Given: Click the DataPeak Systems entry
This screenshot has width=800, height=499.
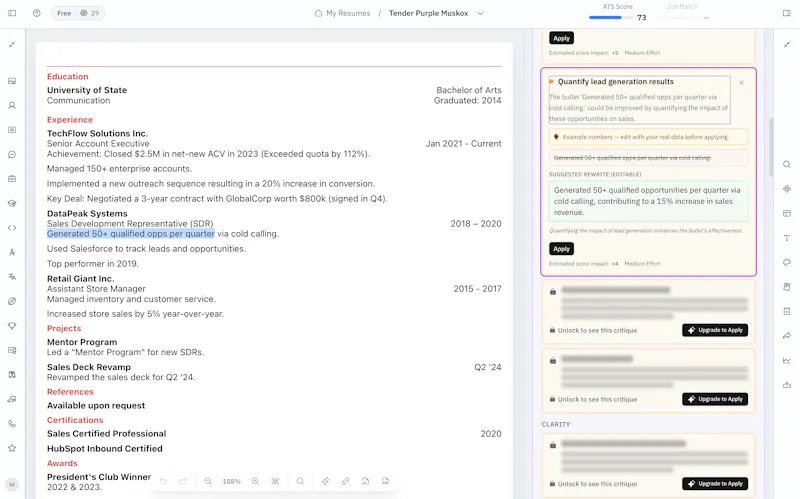Looking at the screenshot, I should (87, 213).
